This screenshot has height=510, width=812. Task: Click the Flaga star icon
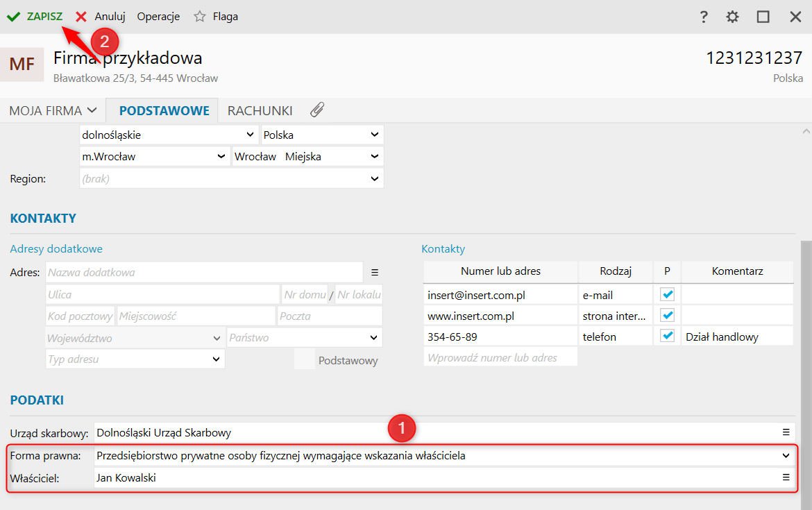point(200,17)
